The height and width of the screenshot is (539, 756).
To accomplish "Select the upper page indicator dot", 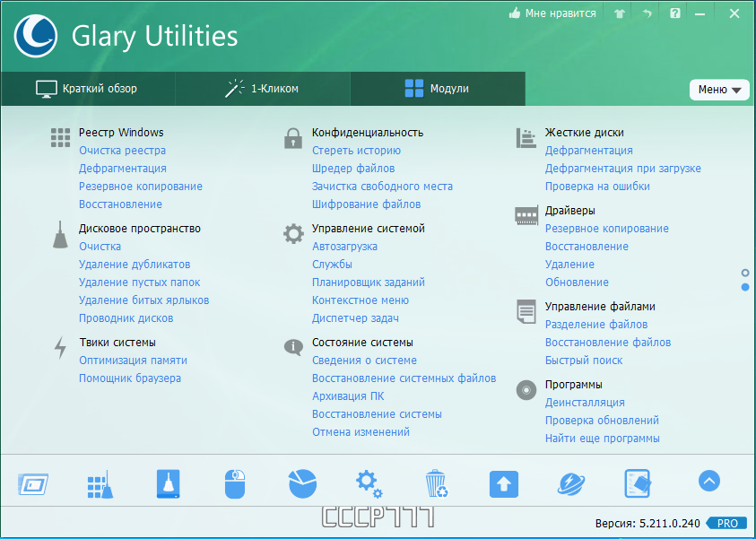I will [745, 273].
